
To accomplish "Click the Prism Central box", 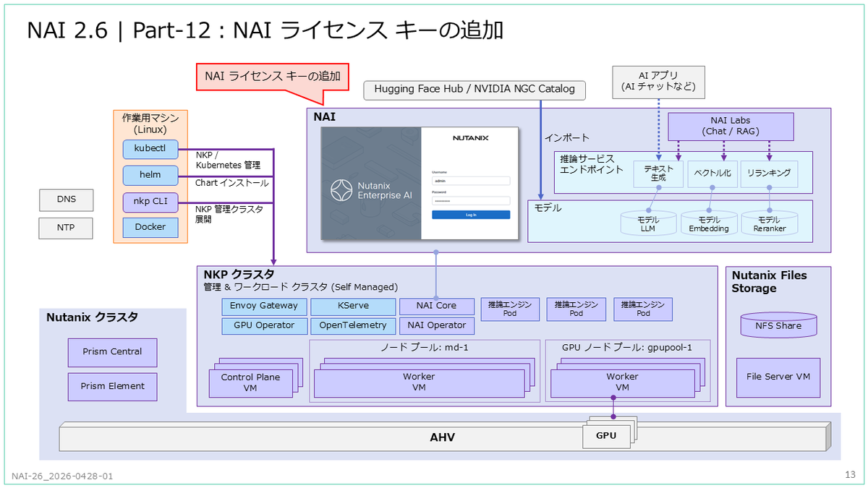I will (111, 352).
